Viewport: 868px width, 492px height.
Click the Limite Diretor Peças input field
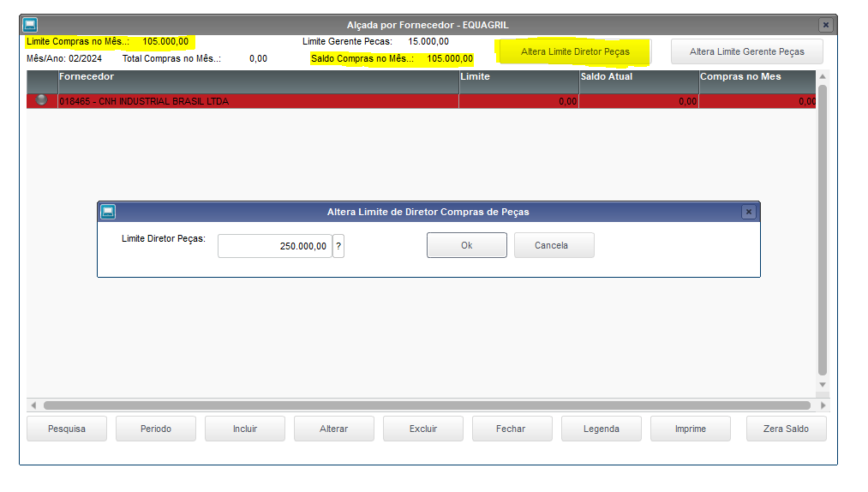click(x=275, y=246)
